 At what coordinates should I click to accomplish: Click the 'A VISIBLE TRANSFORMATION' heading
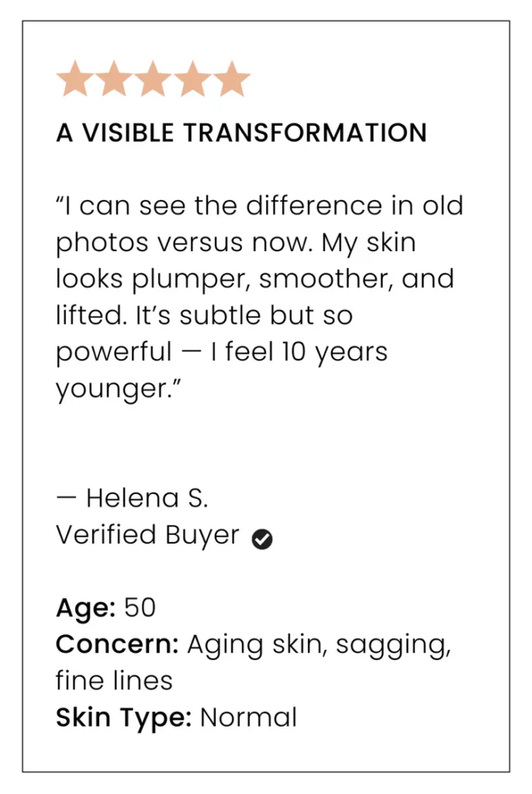[241, 133]
